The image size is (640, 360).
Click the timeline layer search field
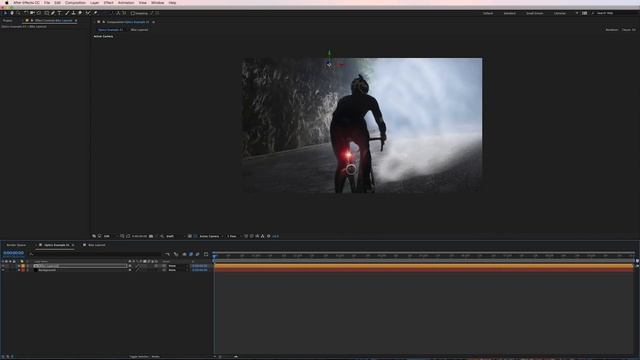(x=96, y=254)
